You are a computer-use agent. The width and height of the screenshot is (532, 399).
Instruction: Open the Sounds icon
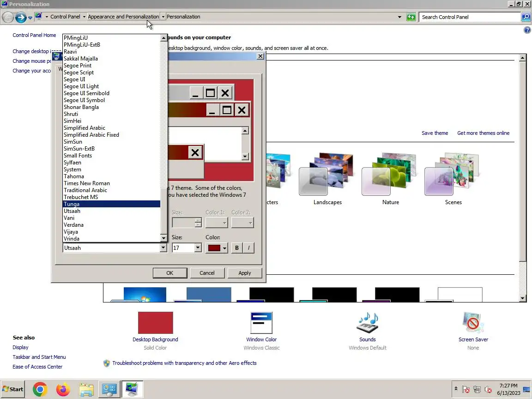tap(368, 323)
